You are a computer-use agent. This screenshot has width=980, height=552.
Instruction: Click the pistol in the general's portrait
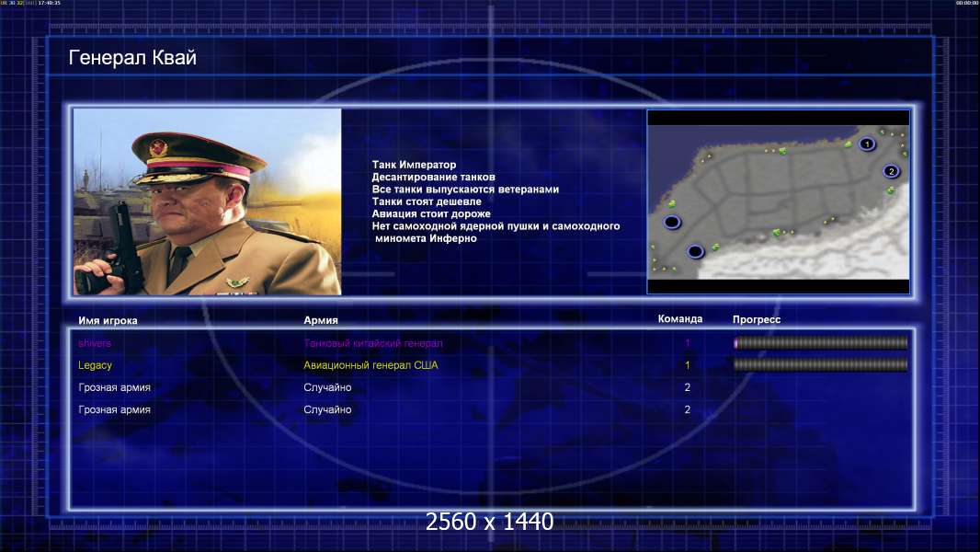[122, 248]
